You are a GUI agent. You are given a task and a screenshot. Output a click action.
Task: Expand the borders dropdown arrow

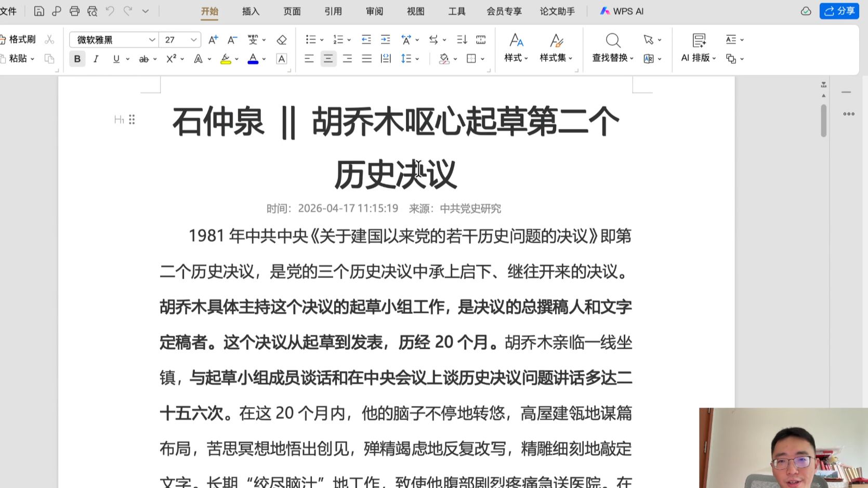[483, 59]
